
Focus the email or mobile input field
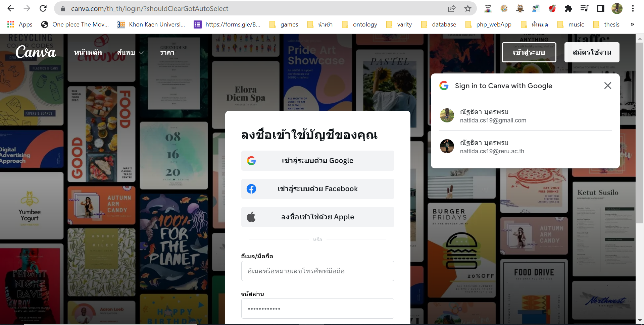click(317, 271)
